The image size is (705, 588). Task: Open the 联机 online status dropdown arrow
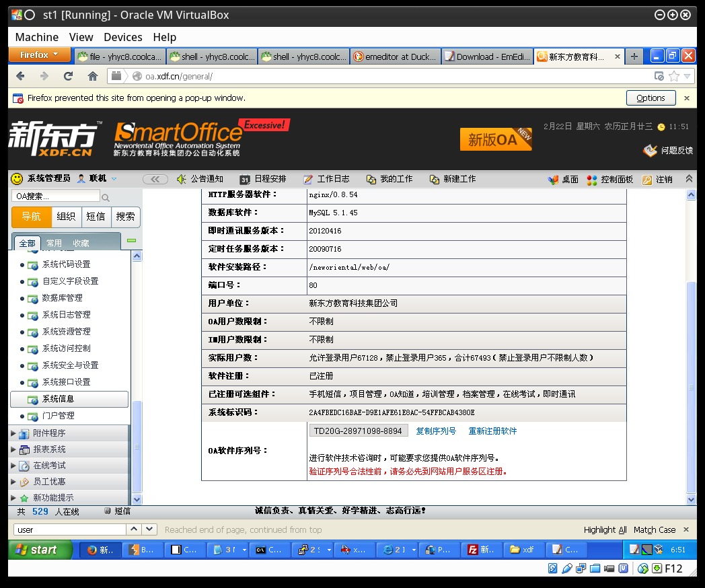tap(114, 179)
